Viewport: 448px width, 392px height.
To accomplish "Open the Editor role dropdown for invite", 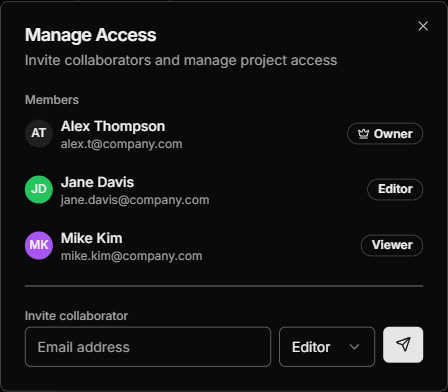I will click(x=327, y=347).
